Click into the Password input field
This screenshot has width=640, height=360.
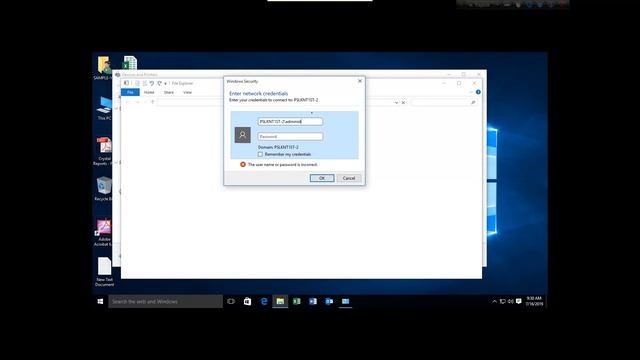coord(290,136)
